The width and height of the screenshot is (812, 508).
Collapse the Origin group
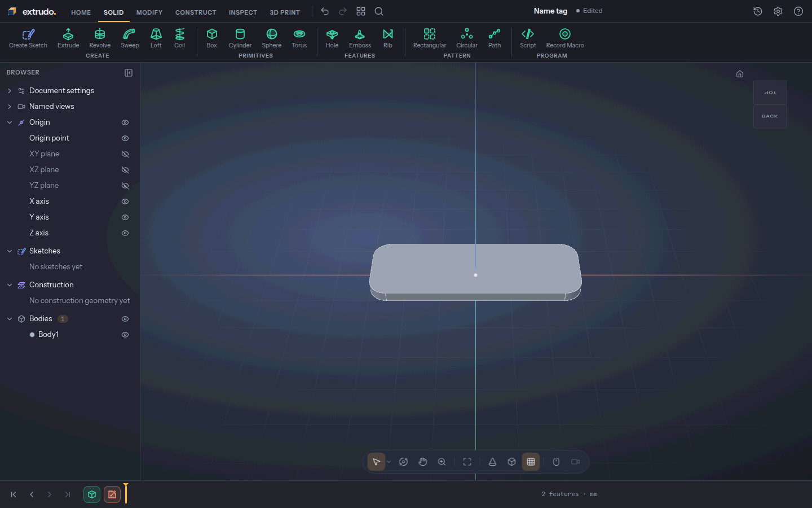[x=10, y=122]
